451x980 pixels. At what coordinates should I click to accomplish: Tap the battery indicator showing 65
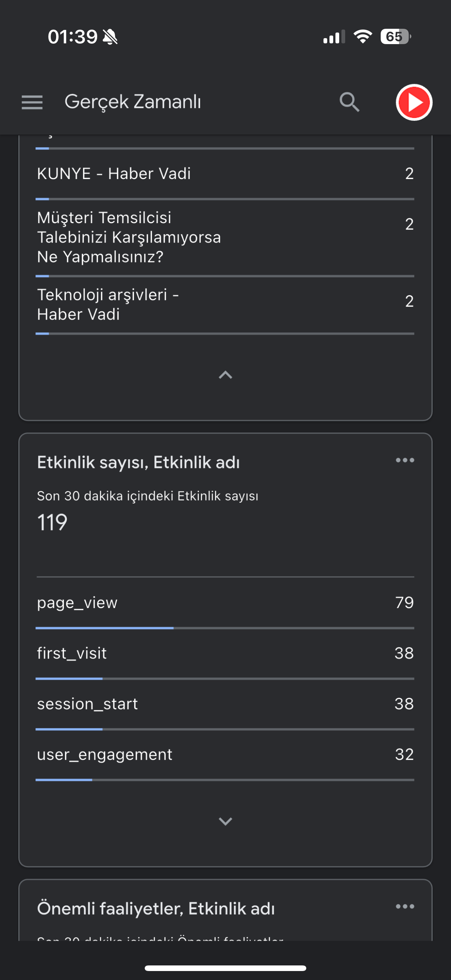point(395,37)
